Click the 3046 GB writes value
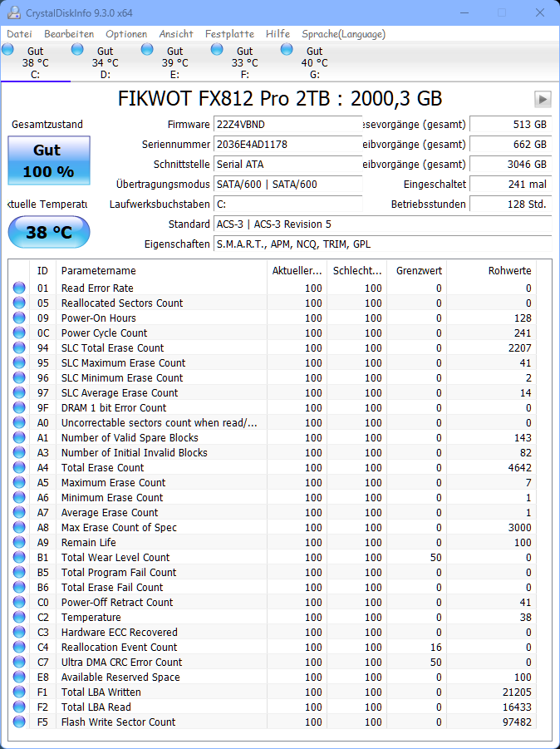This screenshot has height=749, width=560. pyautogui.click(x=510, y=165)
